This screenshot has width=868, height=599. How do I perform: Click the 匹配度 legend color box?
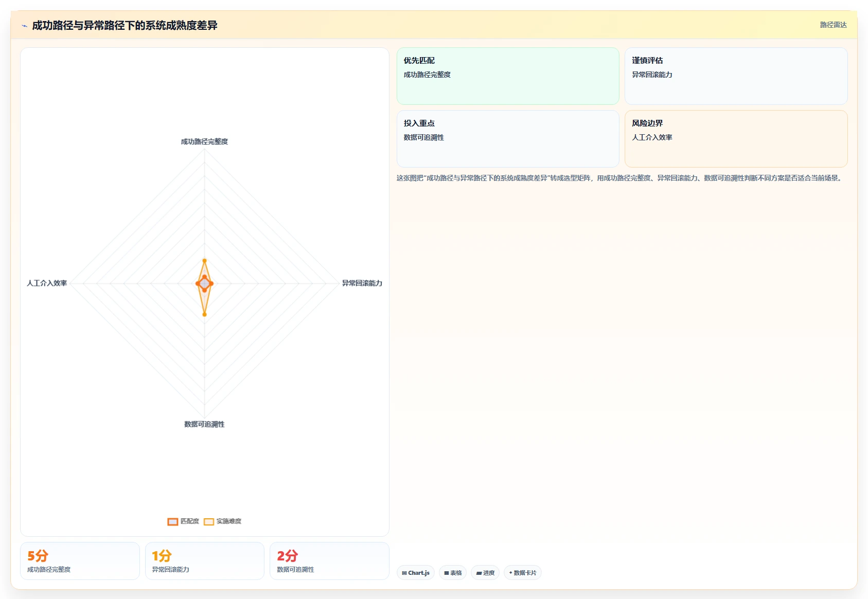[173, 521]
